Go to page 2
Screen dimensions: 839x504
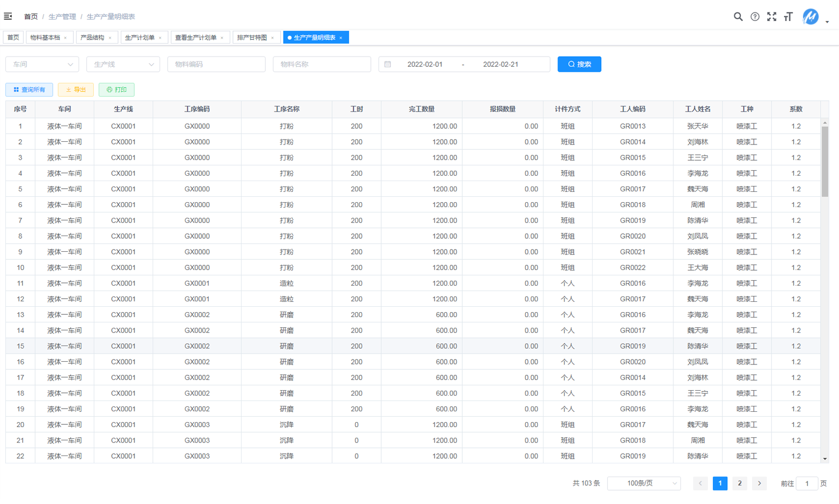pos(739,484)
